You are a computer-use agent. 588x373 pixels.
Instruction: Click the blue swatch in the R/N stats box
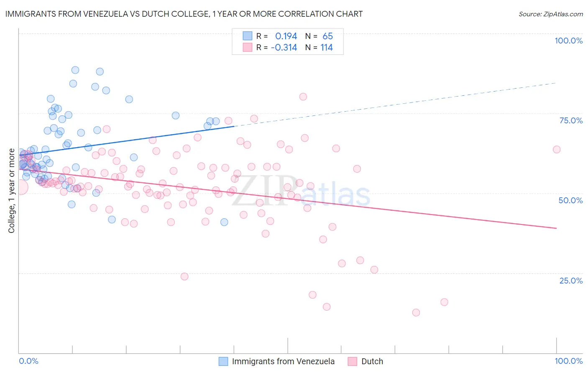(x=248, y=36)
